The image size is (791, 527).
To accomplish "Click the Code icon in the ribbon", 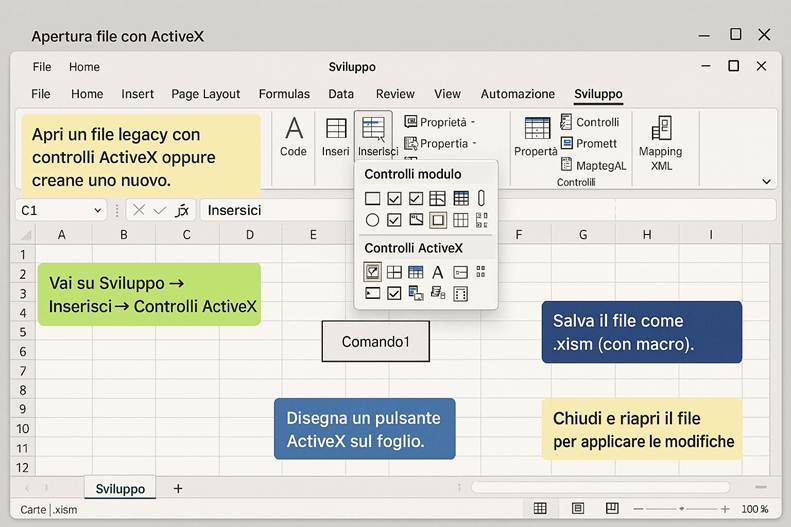I will click(293, 136).
